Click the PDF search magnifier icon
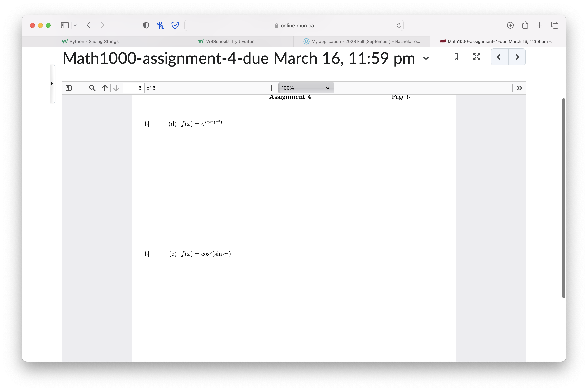This screenshot has width=588, height=391. [92, 88]
